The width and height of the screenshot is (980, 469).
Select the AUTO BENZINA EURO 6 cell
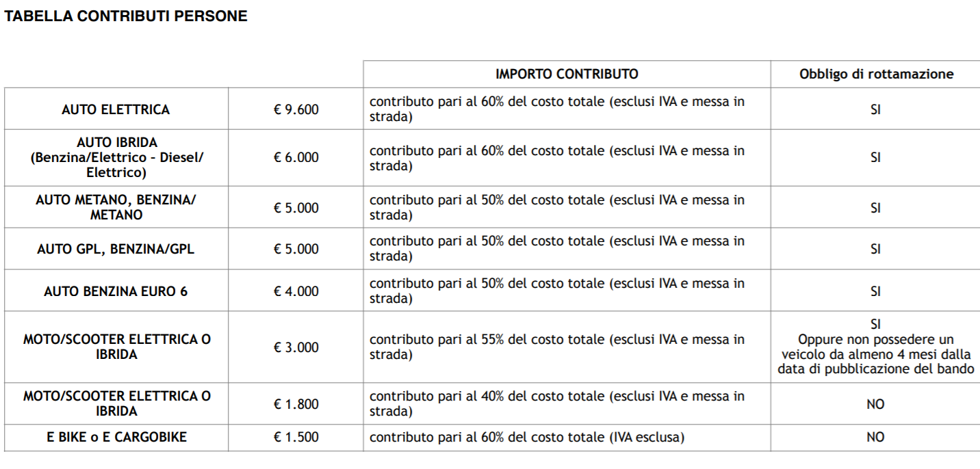click(x=116, y=291)
